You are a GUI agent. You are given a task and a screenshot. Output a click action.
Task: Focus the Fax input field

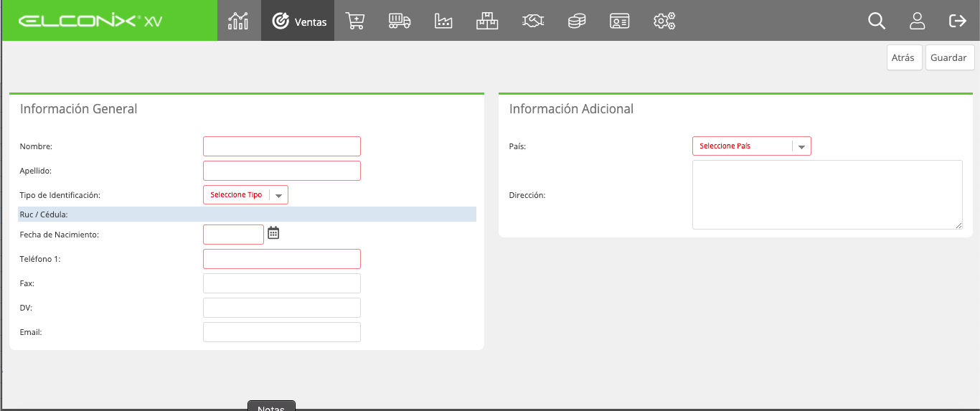click(282, 283)
